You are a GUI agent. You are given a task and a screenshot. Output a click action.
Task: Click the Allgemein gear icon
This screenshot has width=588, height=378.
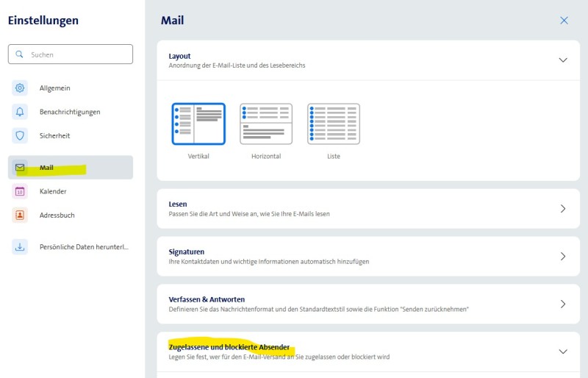coord(20,88)
